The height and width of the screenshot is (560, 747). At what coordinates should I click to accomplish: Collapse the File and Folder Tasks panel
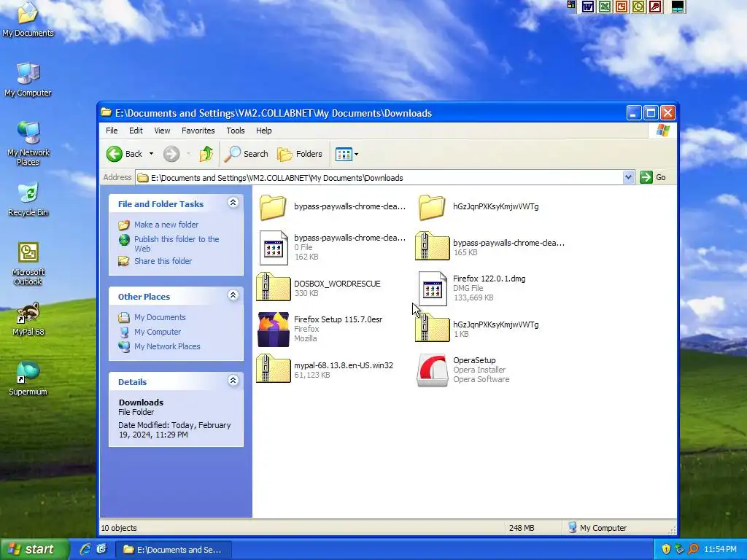[233, 203]
